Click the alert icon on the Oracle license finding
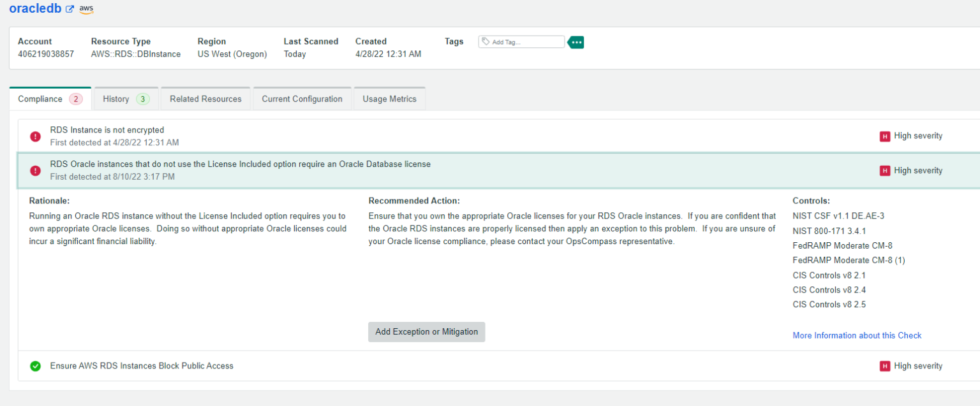Viewport: 980px width, 406px height. pyautogui.click(x=35, y=171)
